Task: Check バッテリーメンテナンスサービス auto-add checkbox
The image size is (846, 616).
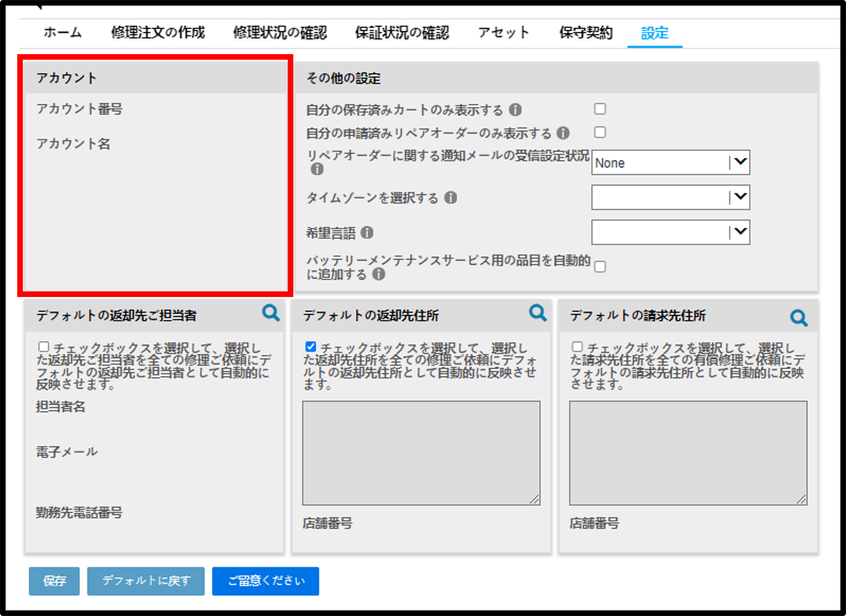Action: [x=600, y=267]
